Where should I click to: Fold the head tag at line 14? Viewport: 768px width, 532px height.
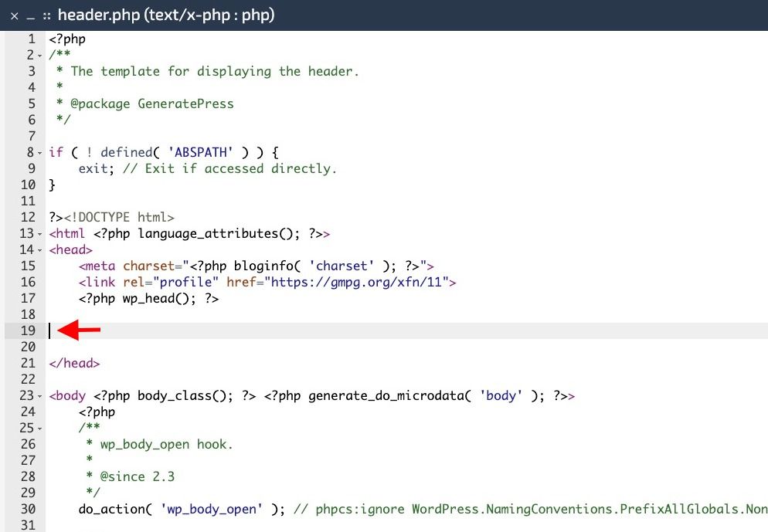pos(40,251)
